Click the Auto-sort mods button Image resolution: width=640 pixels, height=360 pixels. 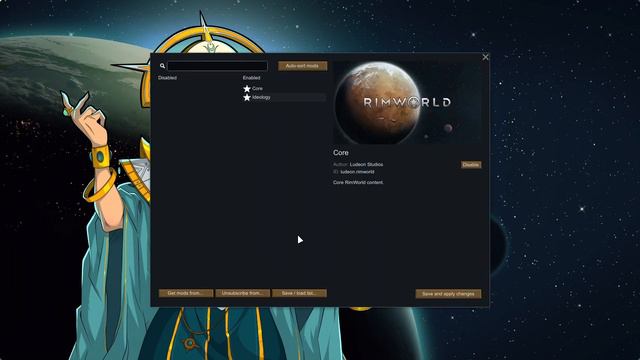(302, 66)
